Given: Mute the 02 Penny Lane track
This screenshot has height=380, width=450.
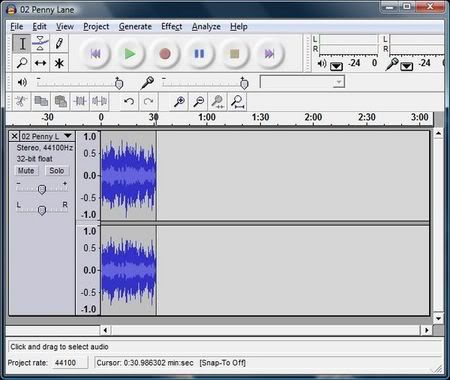Looking at the screenshot, I should pos(26,171).
